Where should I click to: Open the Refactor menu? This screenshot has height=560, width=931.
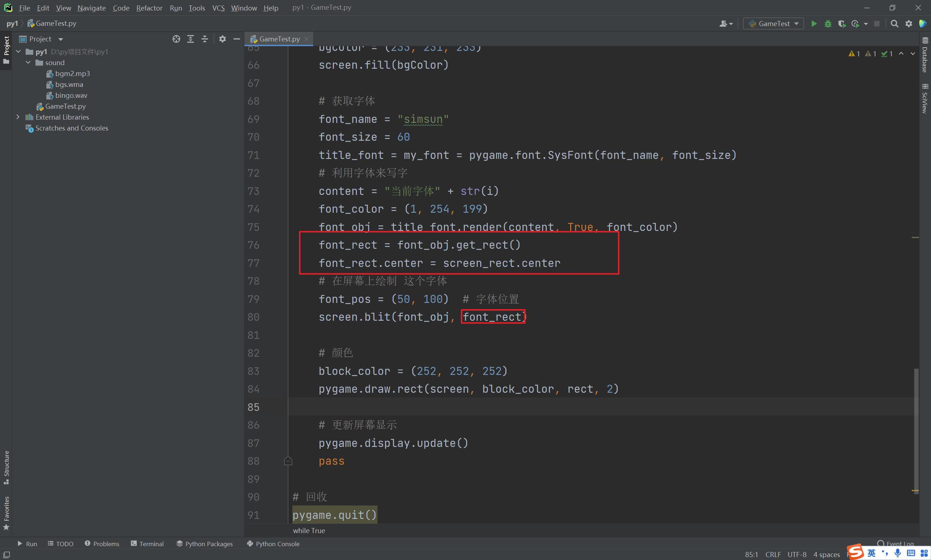(149, 8)
